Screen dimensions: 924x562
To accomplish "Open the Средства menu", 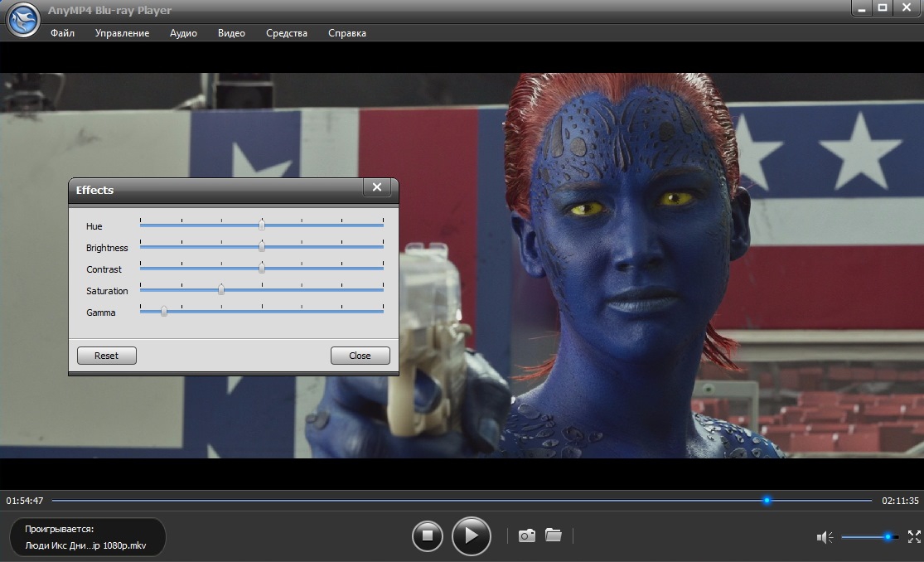I will (x=287, y=33).
